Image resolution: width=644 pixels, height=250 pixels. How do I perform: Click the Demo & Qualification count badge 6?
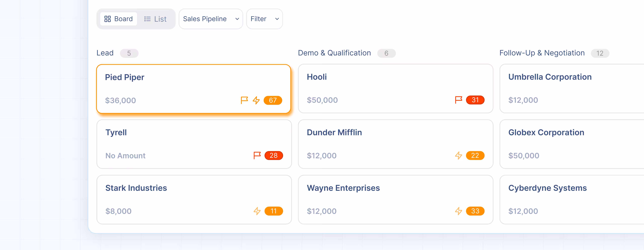[387, 53]
